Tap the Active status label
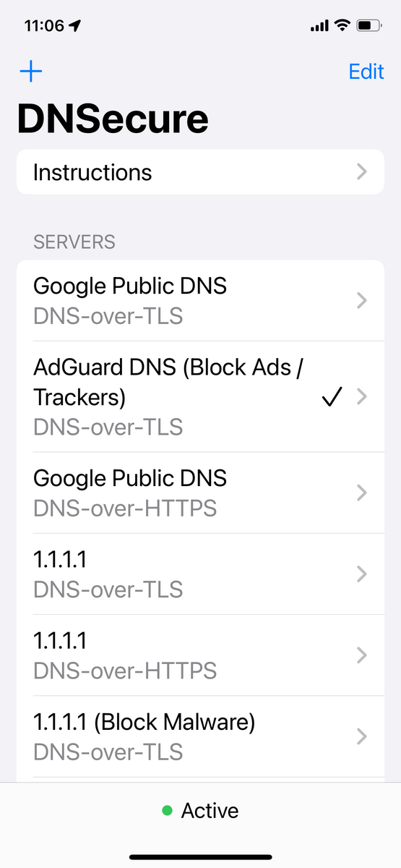Screen dimensions: 401x868 tap(210, 811)
